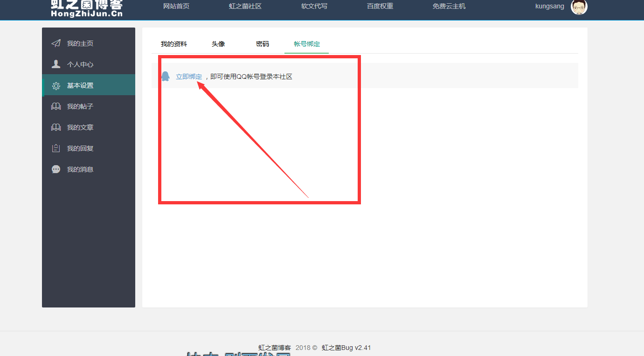644x356 pixels.
Task: Open the 头像 tab
Action: tap(218, 44)
